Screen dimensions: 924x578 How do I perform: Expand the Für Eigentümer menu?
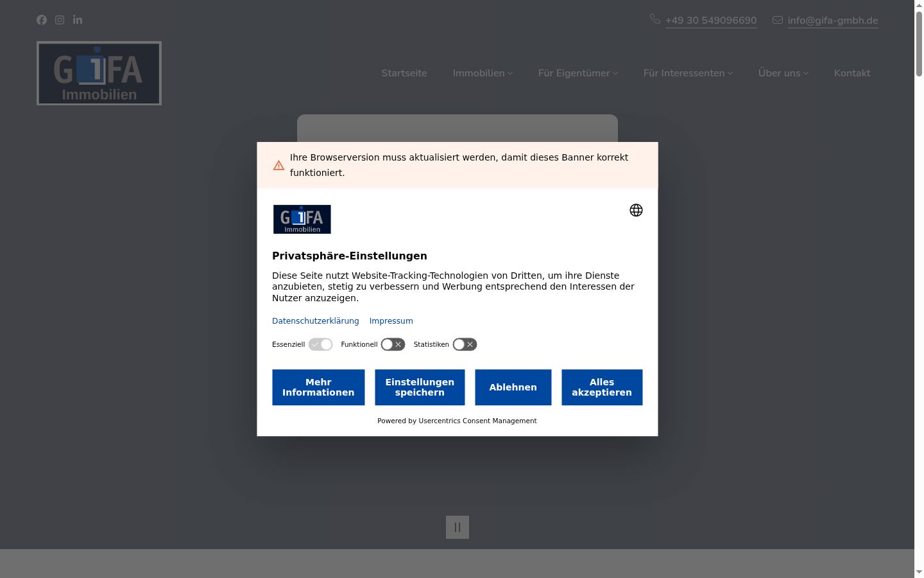point(578,73)
